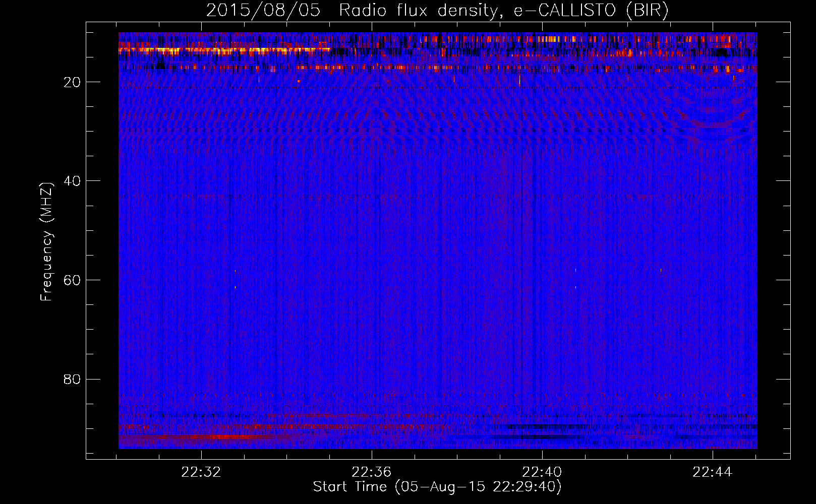
Task: Click the 80 MHz y-axis tick label
Action: 72,379
